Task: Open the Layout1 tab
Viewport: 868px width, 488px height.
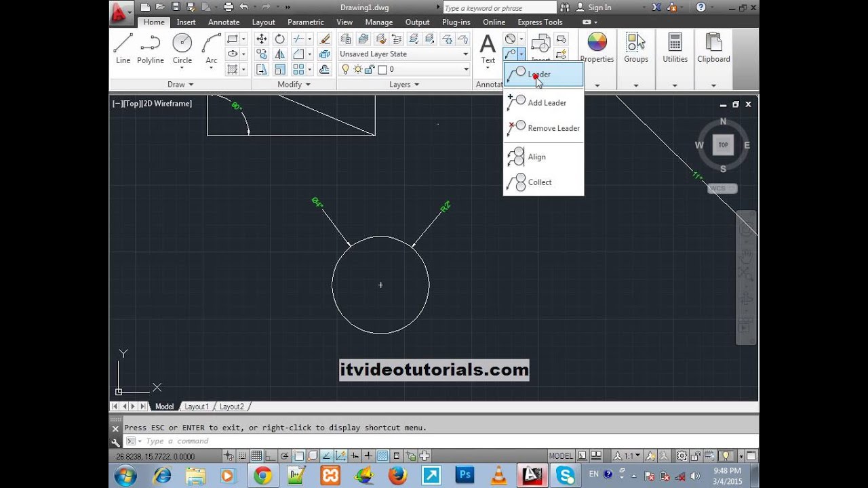Action: tap(197, 407)
